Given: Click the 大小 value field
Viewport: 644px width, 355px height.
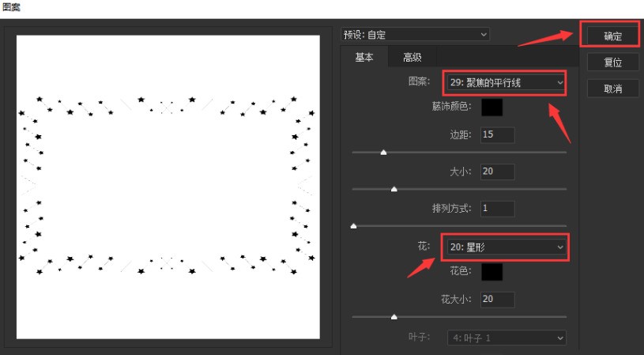Looking at the screenshot, I should [x=497, y=172].
